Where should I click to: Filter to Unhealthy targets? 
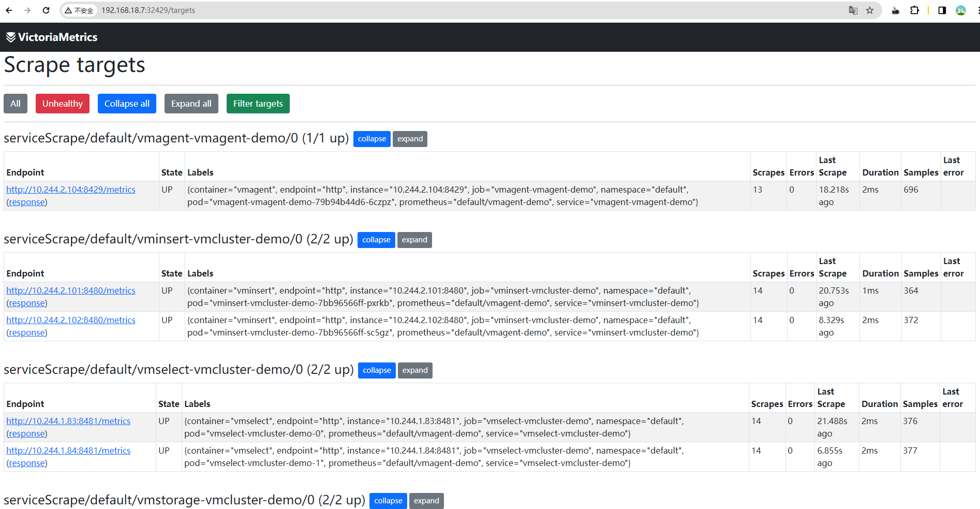(x=63, y=104)
